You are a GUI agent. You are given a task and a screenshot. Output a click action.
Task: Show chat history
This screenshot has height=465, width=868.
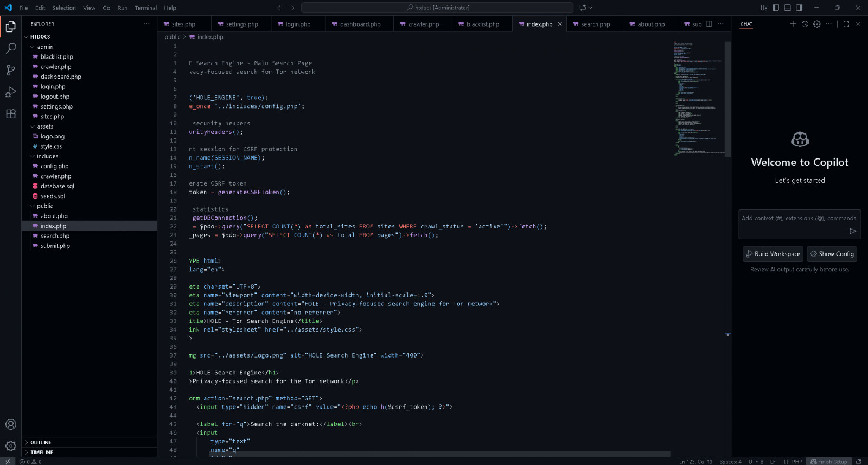click(805, 24)
